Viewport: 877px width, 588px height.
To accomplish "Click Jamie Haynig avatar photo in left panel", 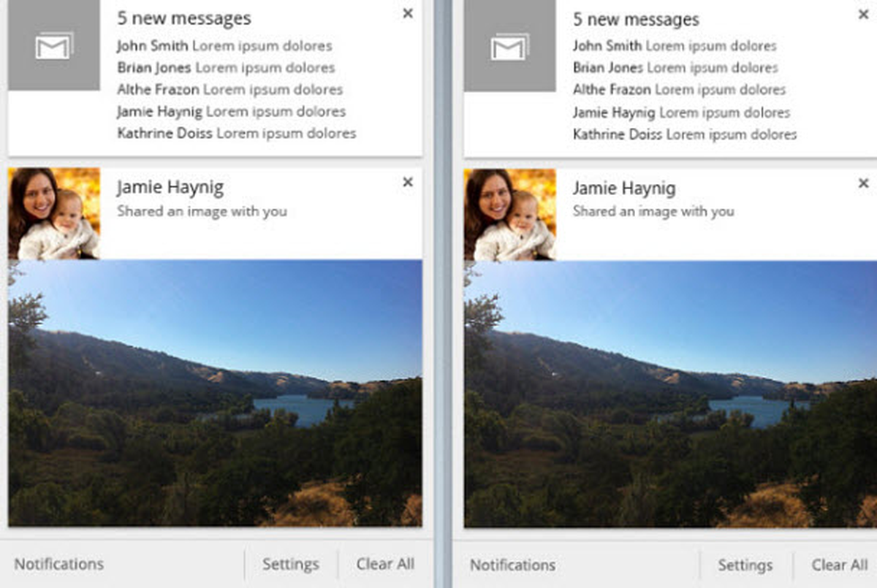I will click(54, 213).
